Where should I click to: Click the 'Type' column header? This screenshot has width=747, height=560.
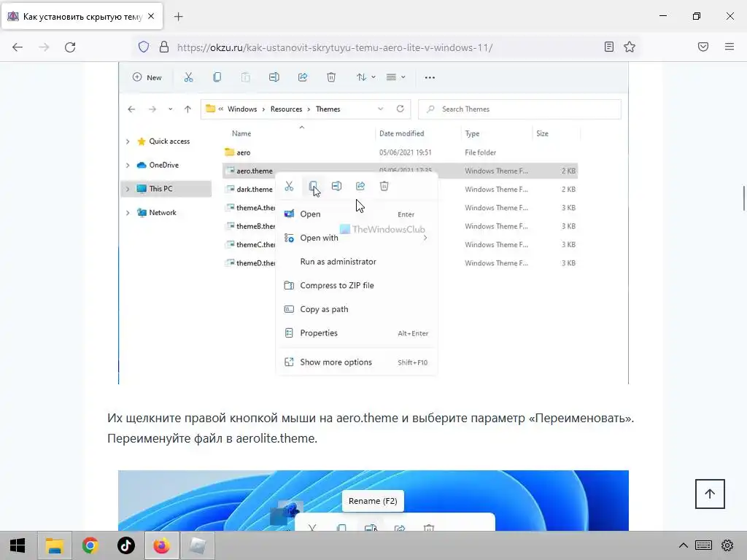point(472,133)
